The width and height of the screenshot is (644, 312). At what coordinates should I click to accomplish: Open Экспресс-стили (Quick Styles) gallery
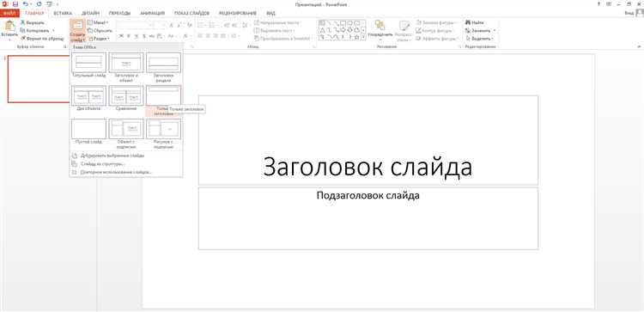404,30
